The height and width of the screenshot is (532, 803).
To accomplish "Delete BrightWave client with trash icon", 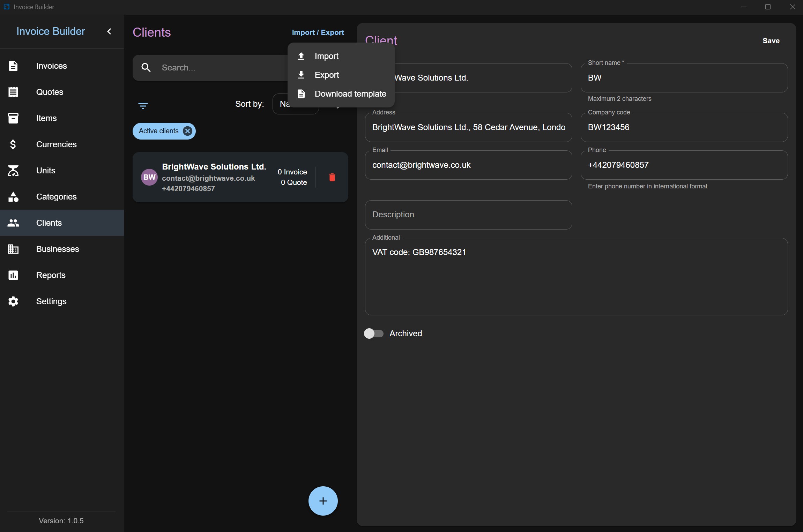I will pyautogui.click(x=332, y=177).
